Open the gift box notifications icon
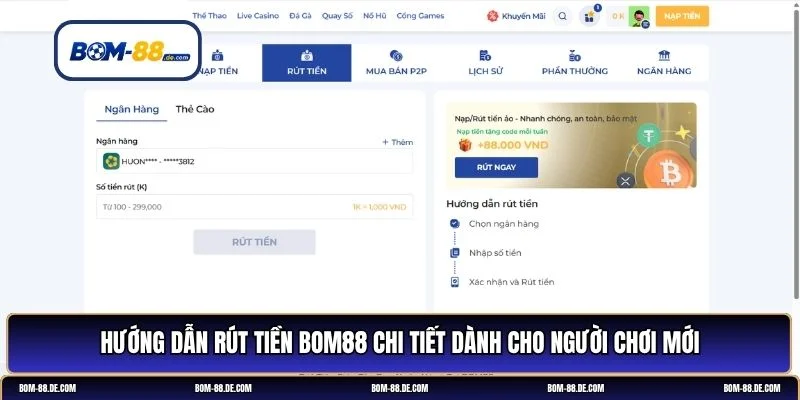Screen dimensions: 800x400 pyautogui.click(x=589, y=17)
